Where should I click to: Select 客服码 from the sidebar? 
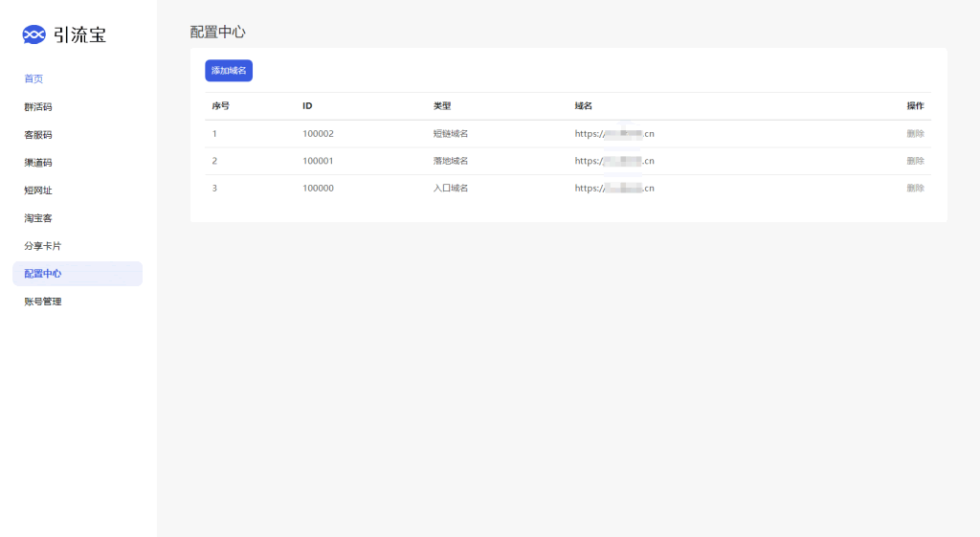point(38,134)
